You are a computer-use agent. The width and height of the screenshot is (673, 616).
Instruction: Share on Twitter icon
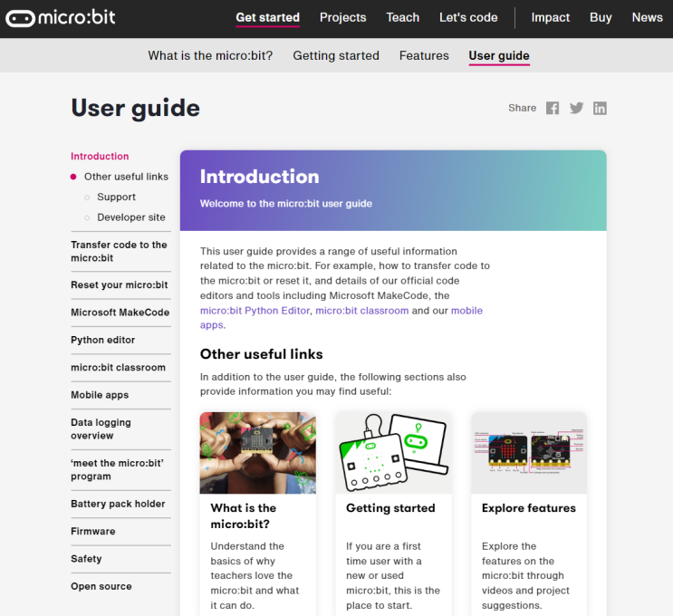click(576, 108)
